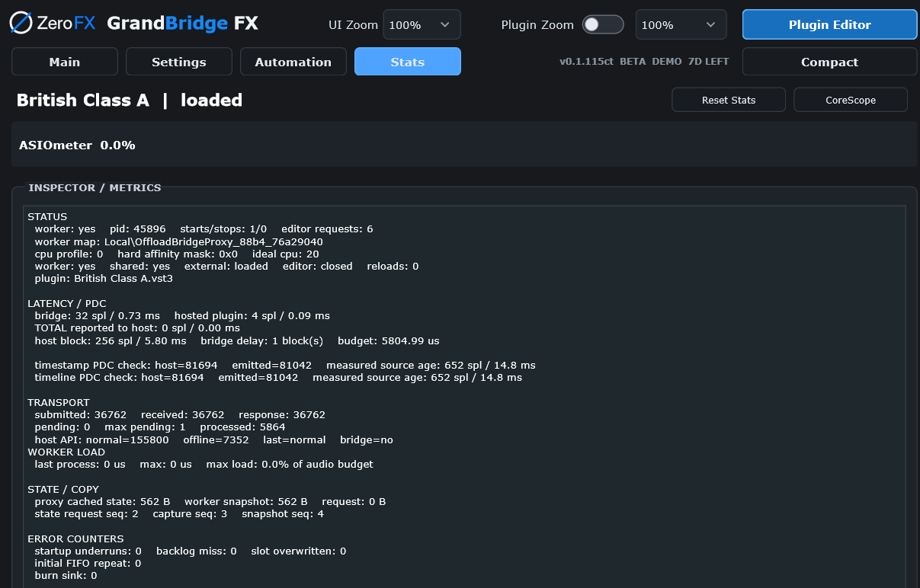Click the worker pid 45896 line
Screen dimensions: 920x588
(x=204, y=228)
